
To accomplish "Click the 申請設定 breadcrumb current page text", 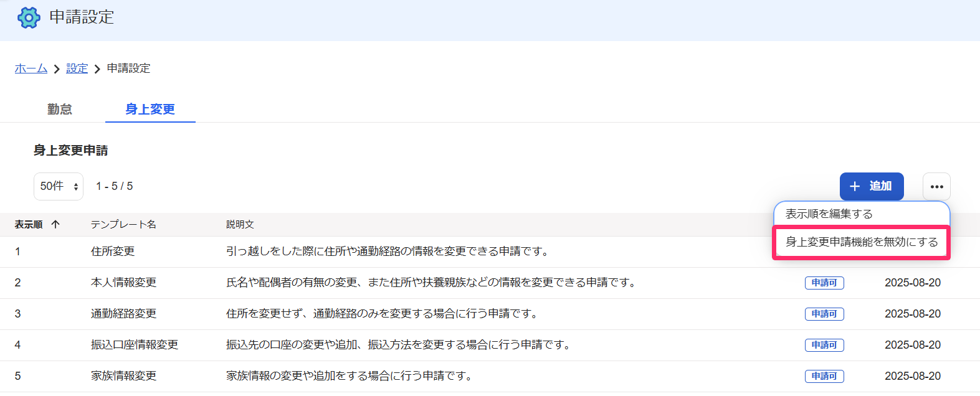I will (129, 68).
